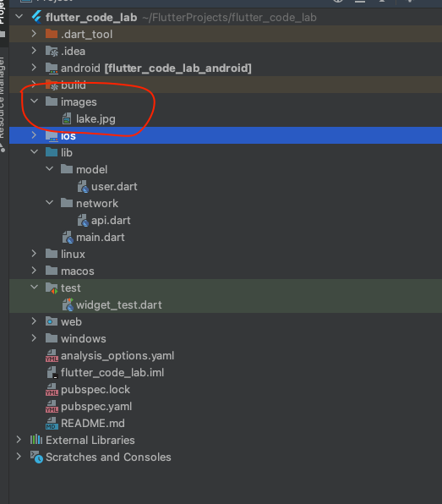Screen dimensions: 442x504
Task: Select main.dart file name
Action: coord(101,238)
